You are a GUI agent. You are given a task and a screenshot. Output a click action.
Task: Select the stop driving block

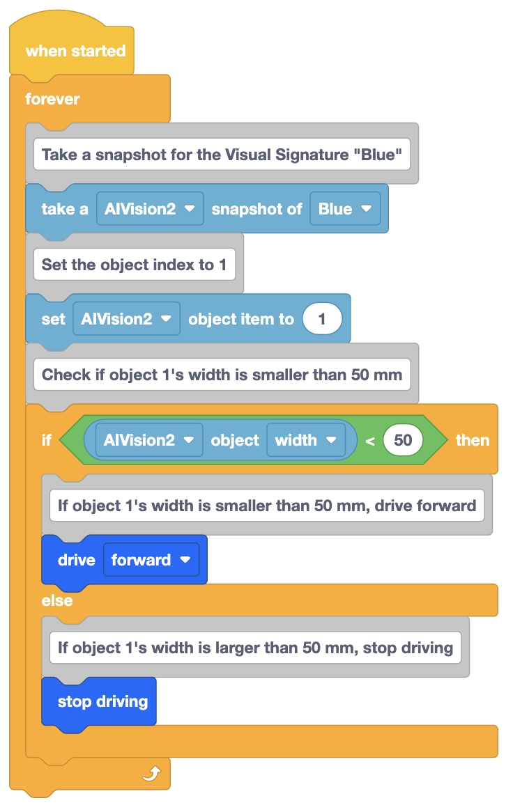coord(102,701)
